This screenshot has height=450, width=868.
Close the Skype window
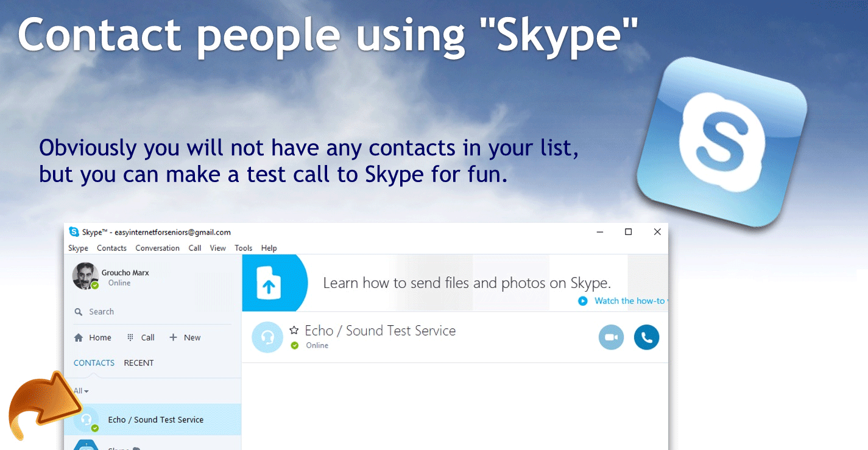click(x=657, y=232)
